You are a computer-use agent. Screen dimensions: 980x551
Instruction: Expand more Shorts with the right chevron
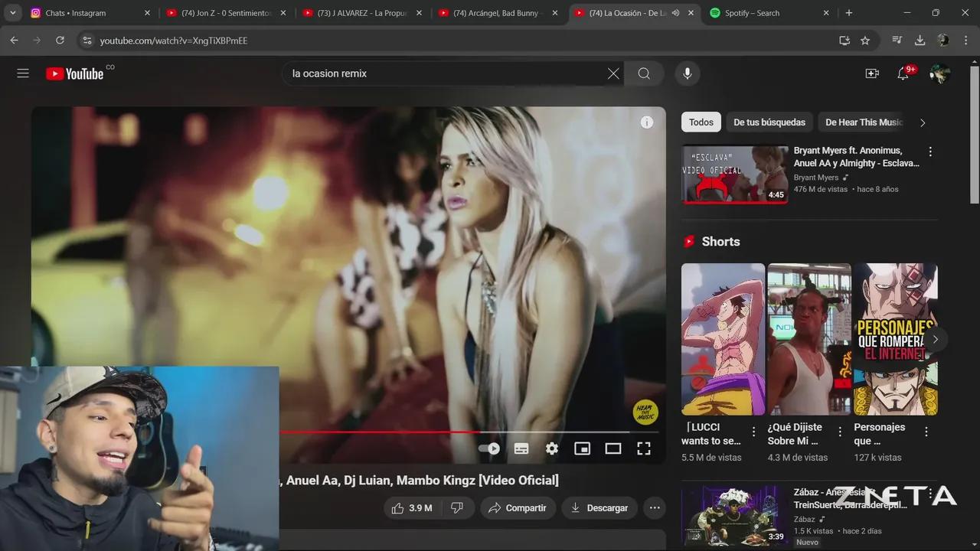point(935,339)
